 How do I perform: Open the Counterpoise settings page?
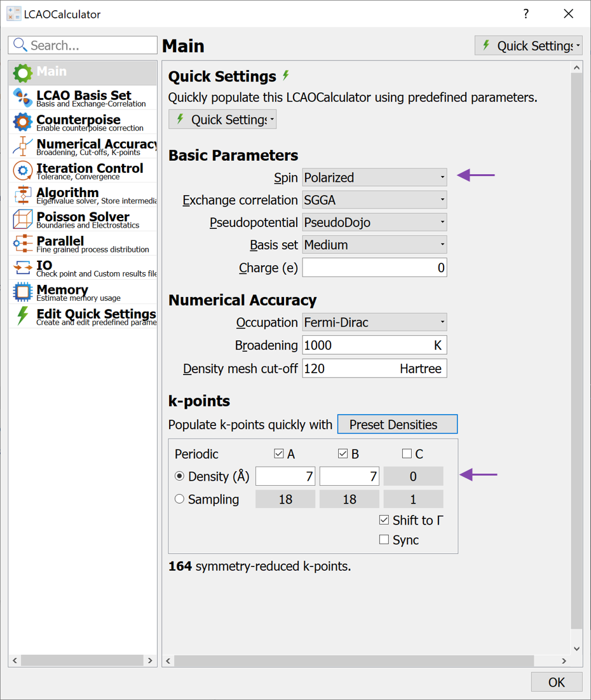coord(83,122)
